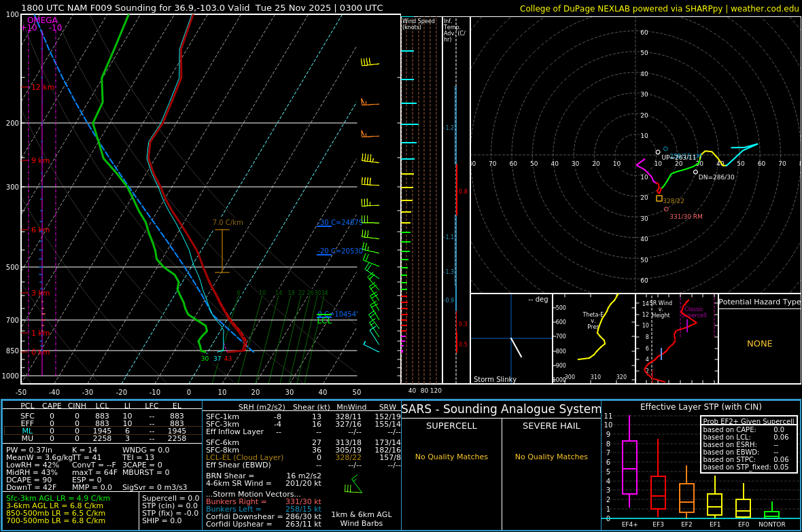Click the '9 km' height marker
This screenshot has height=532, width=802.
pos(40,160)
